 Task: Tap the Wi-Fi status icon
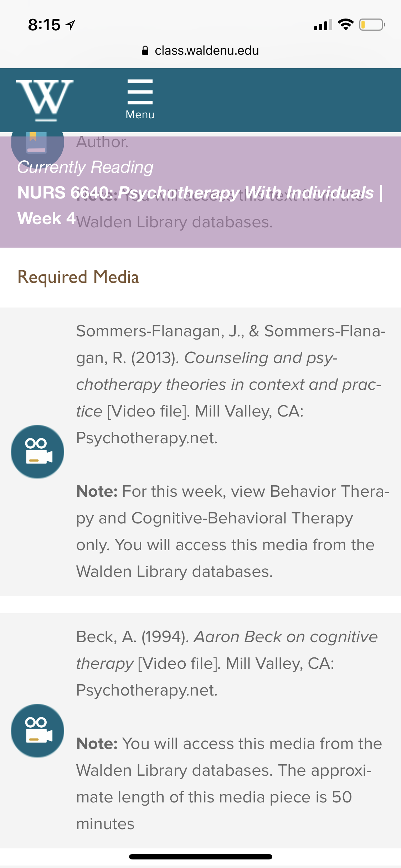[345, 24]
